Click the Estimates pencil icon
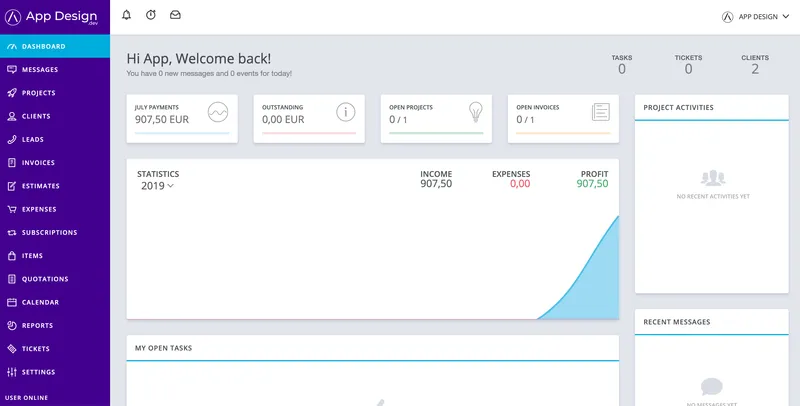 point(12,186)
